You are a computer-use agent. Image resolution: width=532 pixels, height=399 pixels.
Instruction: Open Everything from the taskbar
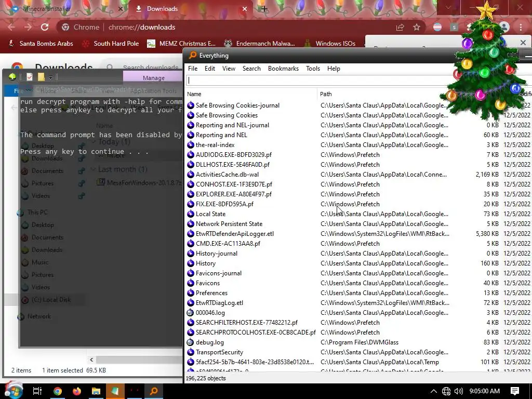coord(154,391)
